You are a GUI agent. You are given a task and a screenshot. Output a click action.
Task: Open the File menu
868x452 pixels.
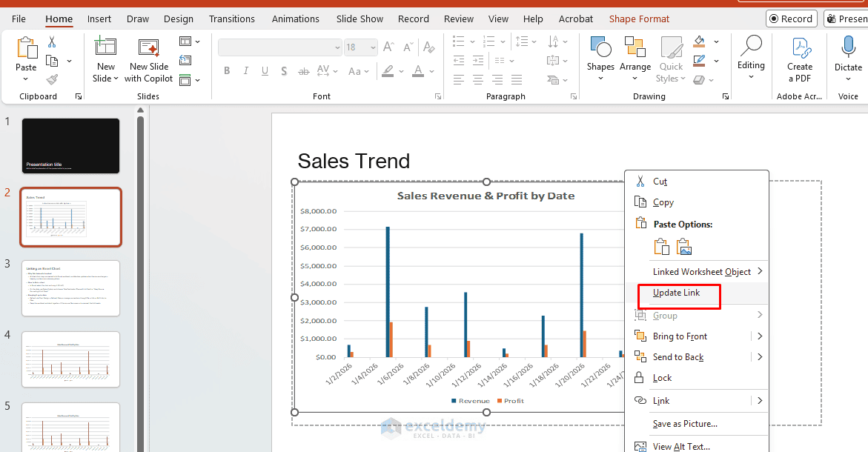coord(19,19)
